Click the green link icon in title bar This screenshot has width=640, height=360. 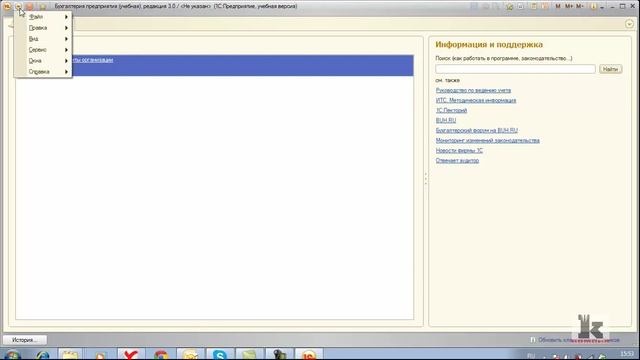point(509,7)
